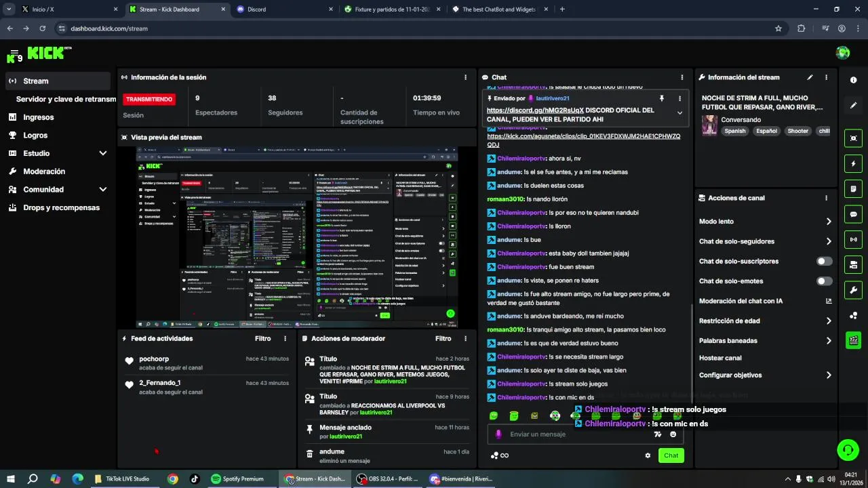Click the green Chat send button

[x=671, y=455]
